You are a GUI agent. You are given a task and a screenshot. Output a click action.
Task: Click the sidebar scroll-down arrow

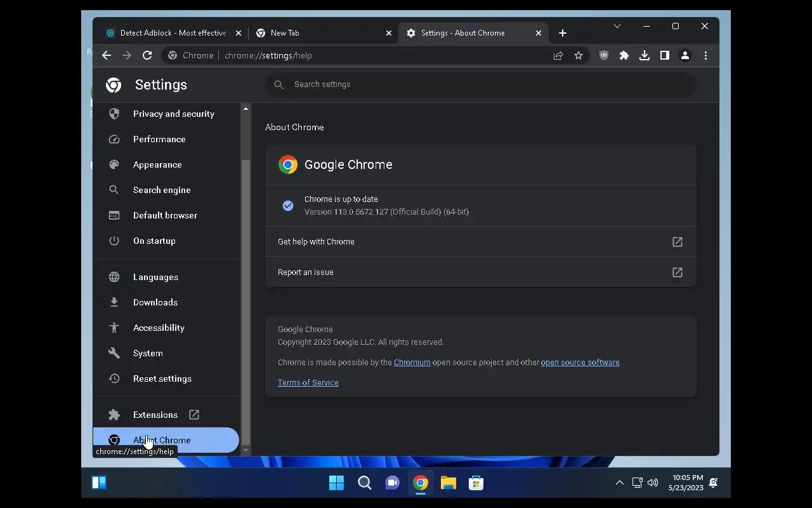point(246,450)
